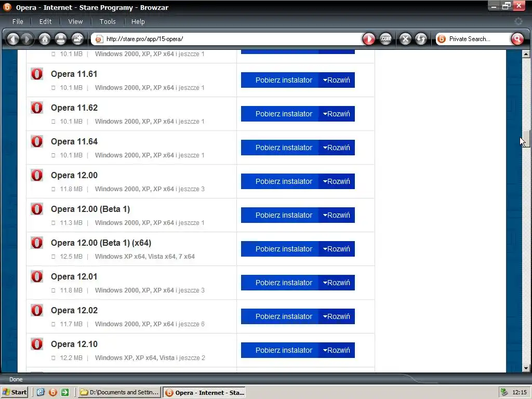
Task: Click Pobierz instalator for Opera 11.64
Action: click(x=280, y=148)
